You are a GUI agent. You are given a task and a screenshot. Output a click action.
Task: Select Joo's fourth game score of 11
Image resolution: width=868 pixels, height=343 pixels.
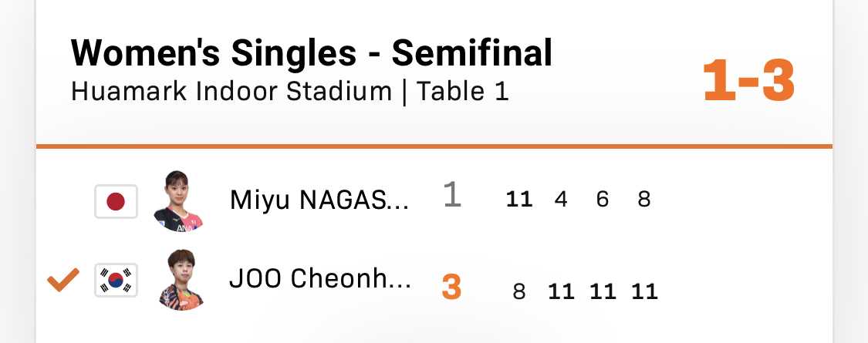coord(644,292)
